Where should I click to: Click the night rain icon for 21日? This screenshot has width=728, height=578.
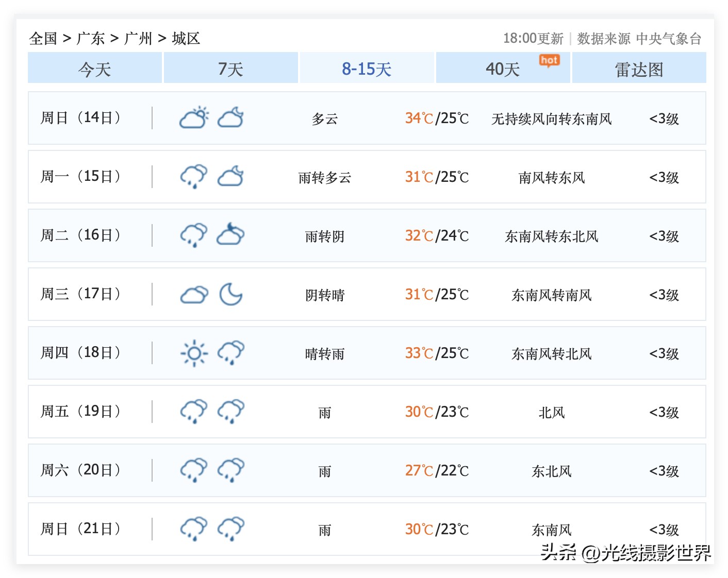[230, 529]
